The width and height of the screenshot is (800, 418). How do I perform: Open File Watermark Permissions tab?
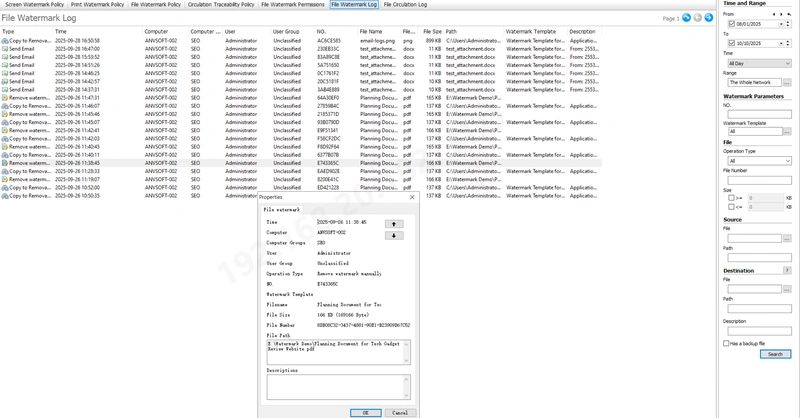coord(293,4)
